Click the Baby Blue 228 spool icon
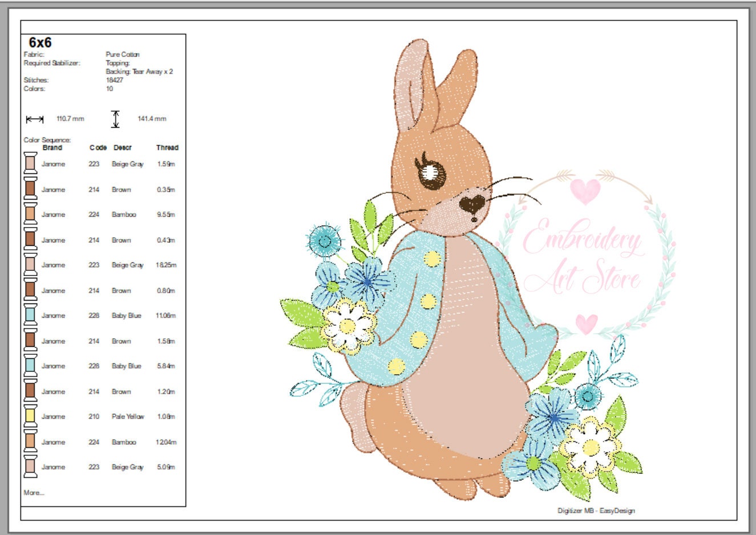756x535 pixels. pyautogui.click(x=31, y=315)
